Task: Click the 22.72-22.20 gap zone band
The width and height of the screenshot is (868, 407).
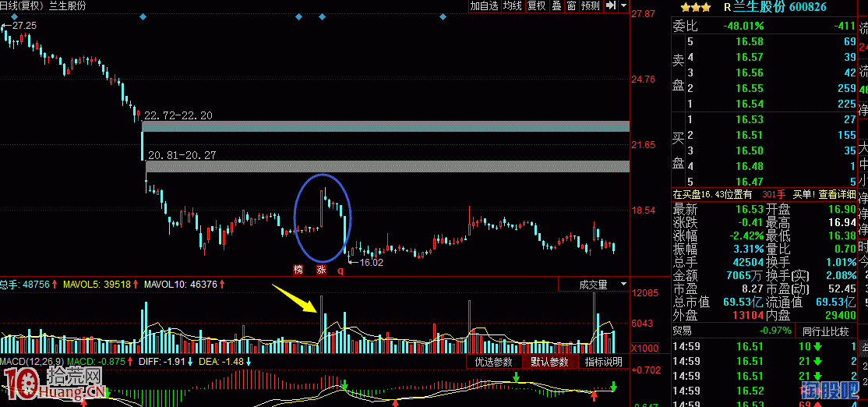Action: tap(386, 126)
